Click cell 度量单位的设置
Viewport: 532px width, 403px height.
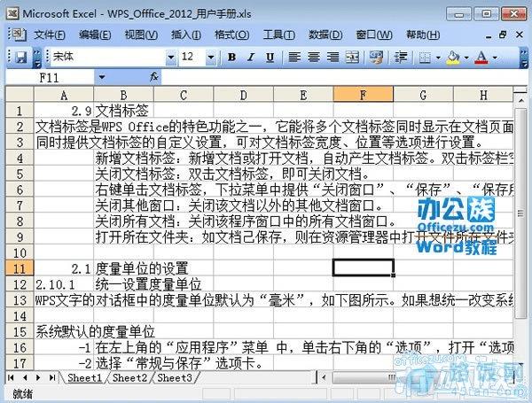(123, 268)
